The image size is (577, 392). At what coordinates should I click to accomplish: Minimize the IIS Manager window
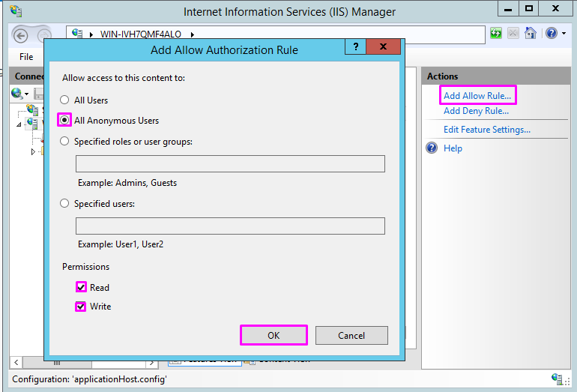tap(508, 8)
